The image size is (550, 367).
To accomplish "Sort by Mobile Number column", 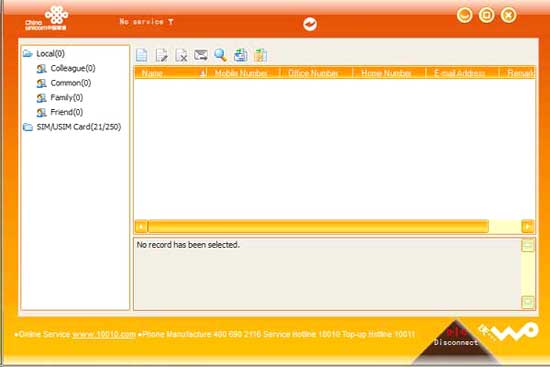I will [x=243, y=73].
